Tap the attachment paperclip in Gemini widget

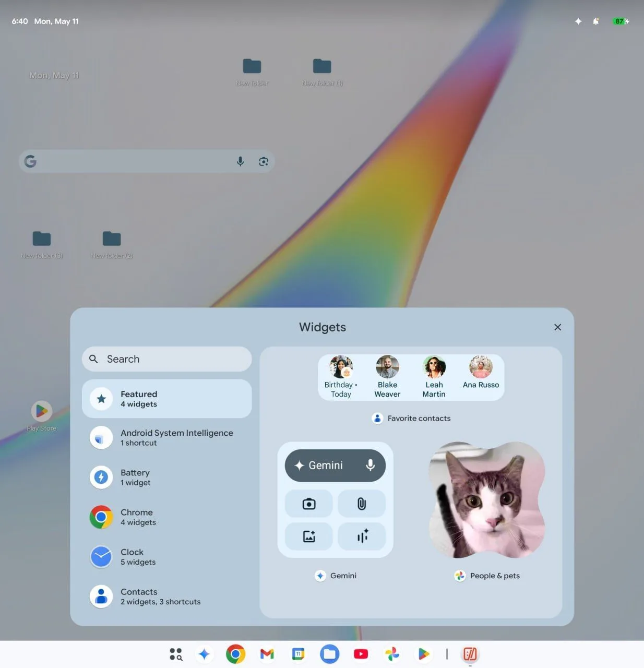(362, 504)
